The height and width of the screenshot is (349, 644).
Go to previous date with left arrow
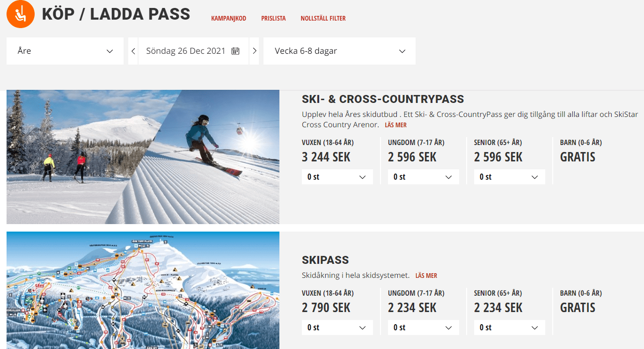click(133, 51)
